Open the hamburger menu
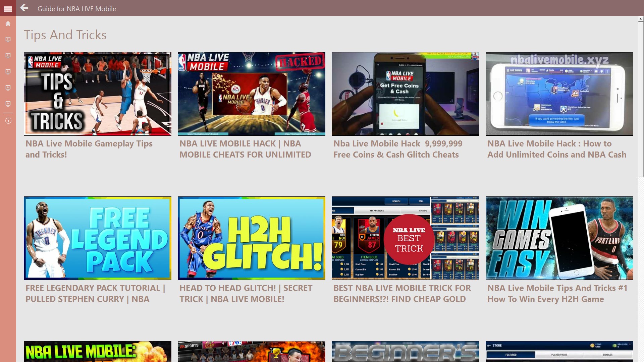This screenshot has width=644, height=362. tap(8, 9)
